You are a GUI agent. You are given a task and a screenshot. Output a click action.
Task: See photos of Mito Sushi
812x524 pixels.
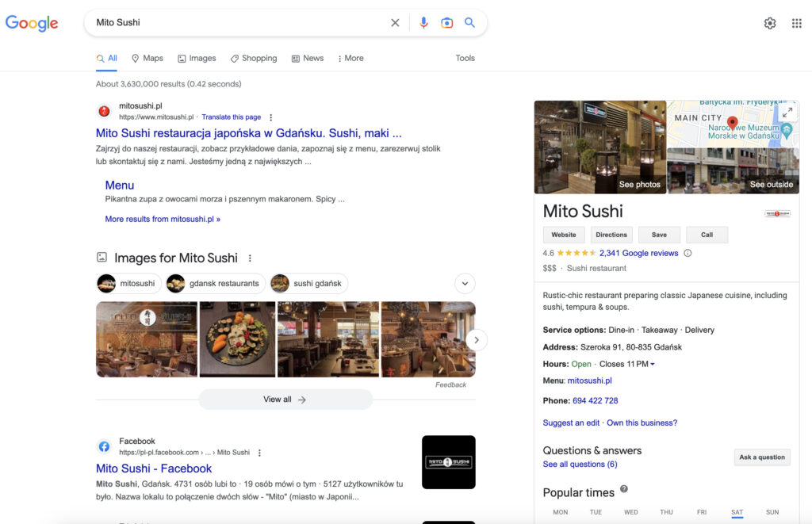(x=600, y=147)
